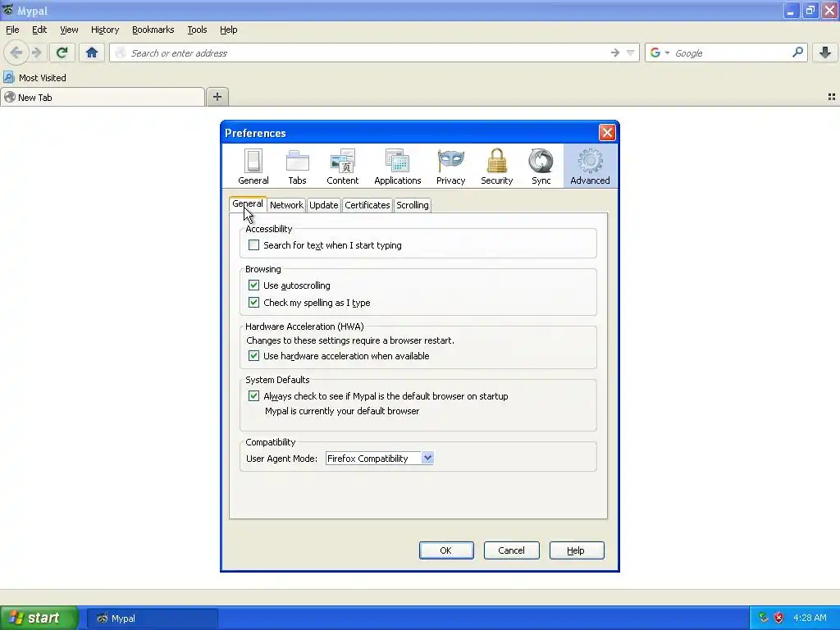Image resolution: width=840 pixels, height=630 pixels.
Task: Open the History menu
Action: [105, 30]
